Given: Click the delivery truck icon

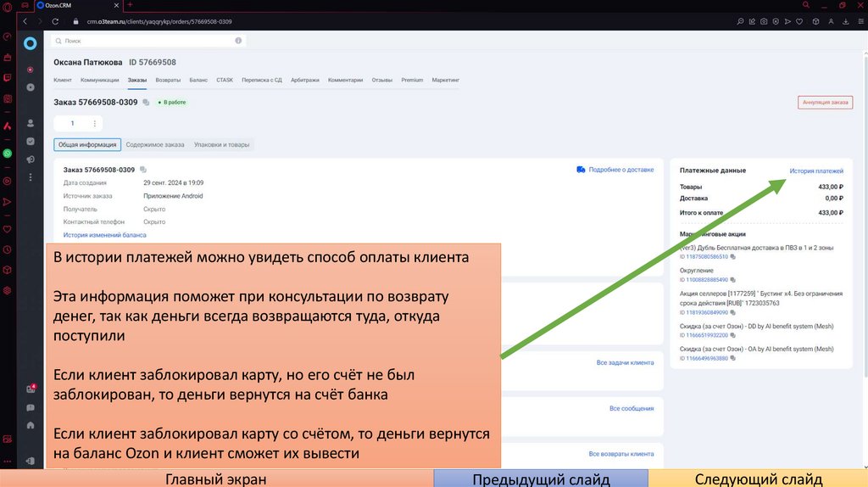Looking at the screenshot, I should [581, 170].
